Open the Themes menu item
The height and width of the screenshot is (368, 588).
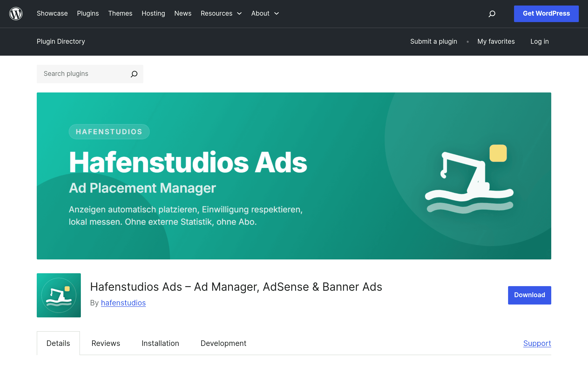point(120,13)
